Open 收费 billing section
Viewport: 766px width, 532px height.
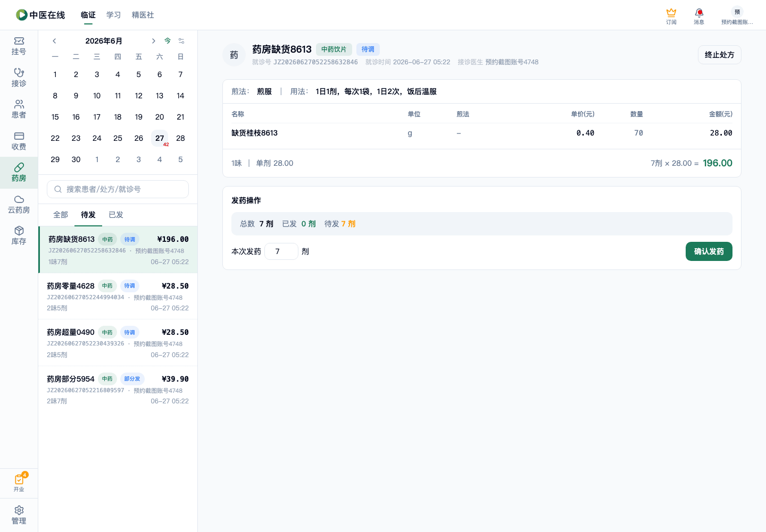click(x=19, y=141)
